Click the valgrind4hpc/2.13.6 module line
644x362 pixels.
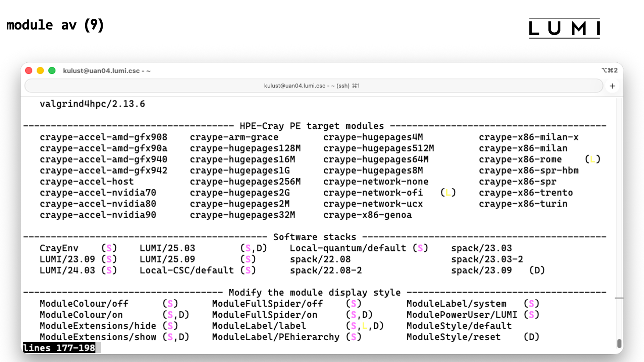pos(92,104)
